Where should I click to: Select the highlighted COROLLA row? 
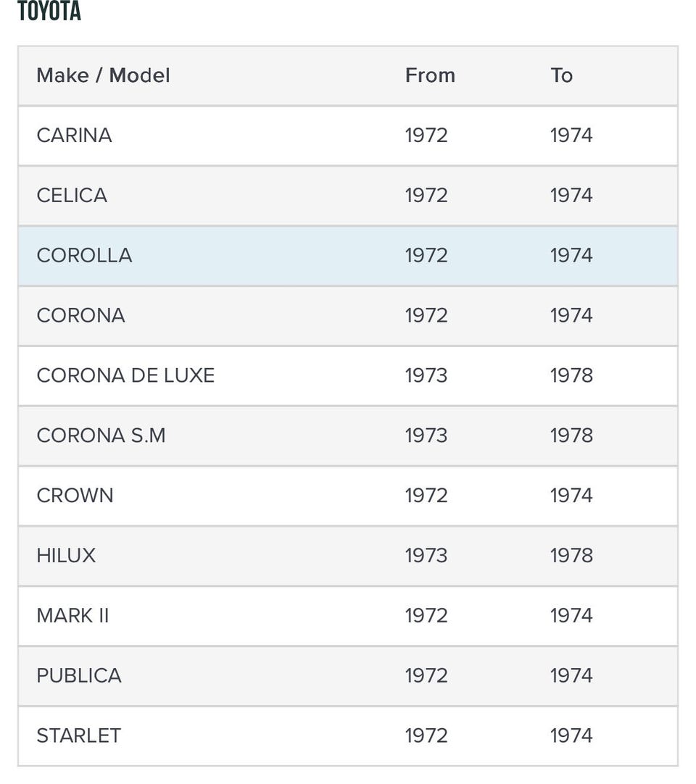tap(84, 256)
